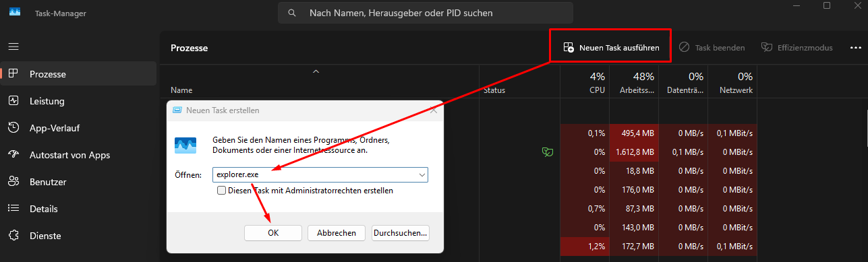Focus the name, publisher or PID search box
The image size is (868, 262).
click(x=426, y=13)
